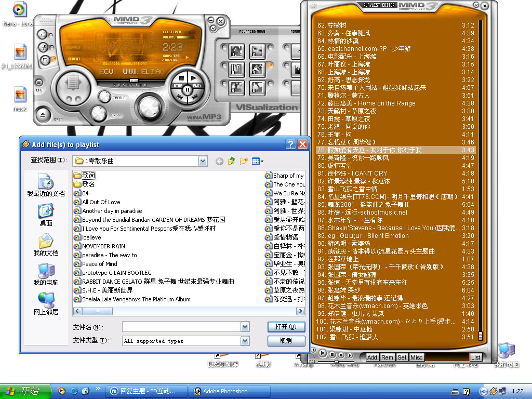Click the Position seek slider handle
532x399 pixels.
[135, 81]
